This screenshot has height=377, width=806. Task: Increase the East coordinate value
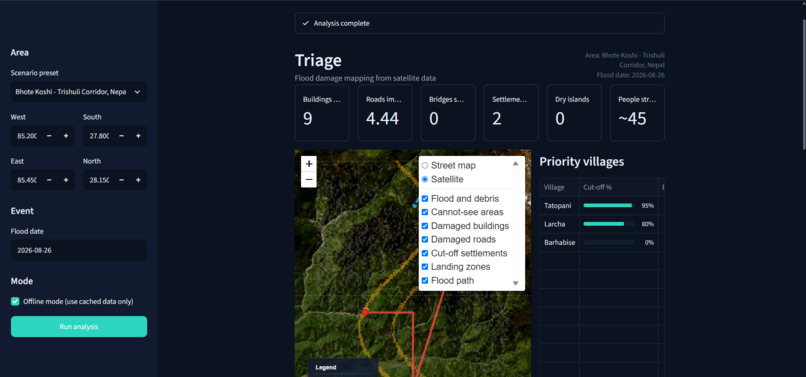(x=66, y=180)
